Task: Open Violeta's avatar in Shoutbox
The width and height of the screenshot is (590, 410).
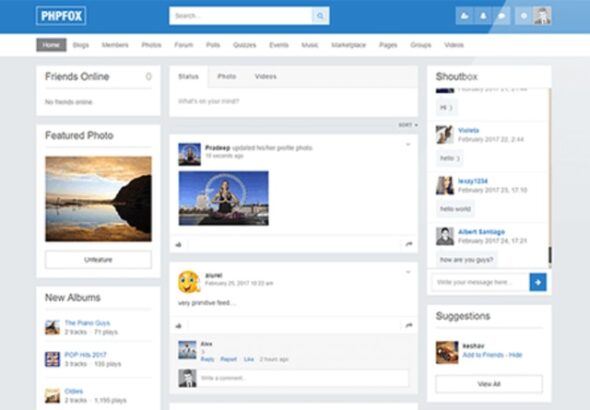Action: pyautogui.click(x=444, y=135)
